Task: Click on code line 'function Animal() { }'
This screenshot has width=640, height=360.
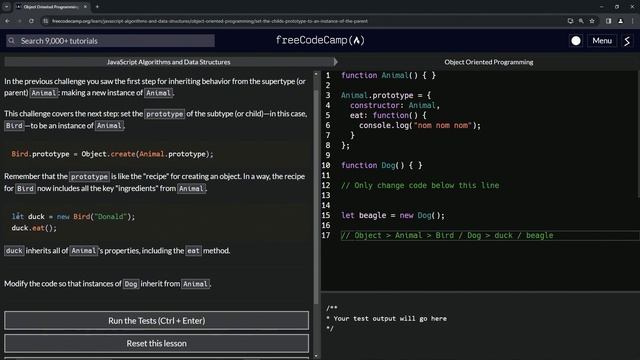Action: pos(388,75)
